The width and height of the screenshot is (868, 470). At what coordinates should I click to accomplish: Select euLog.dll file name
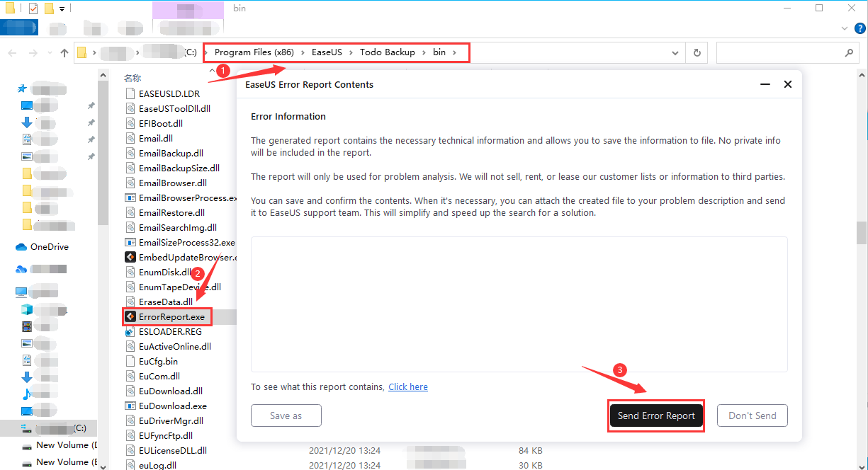[157, 465]
